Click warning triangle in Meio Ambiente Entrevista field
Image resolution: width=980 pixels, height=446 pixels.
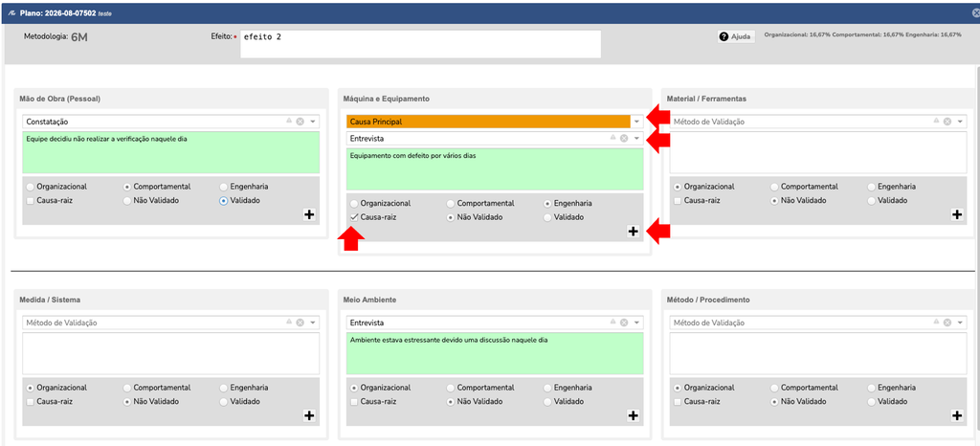[612, 323]
